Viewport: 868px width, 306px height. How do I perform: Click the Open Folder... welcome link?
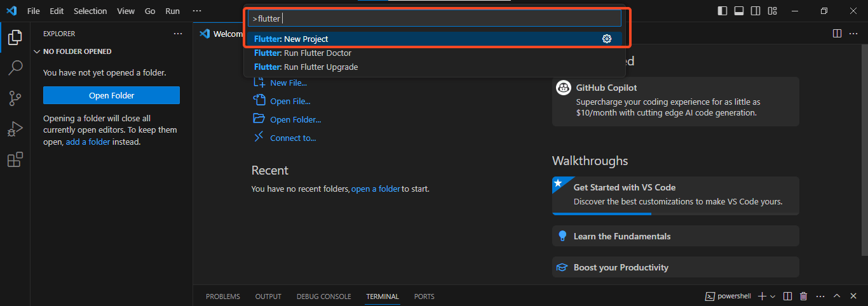295,119
